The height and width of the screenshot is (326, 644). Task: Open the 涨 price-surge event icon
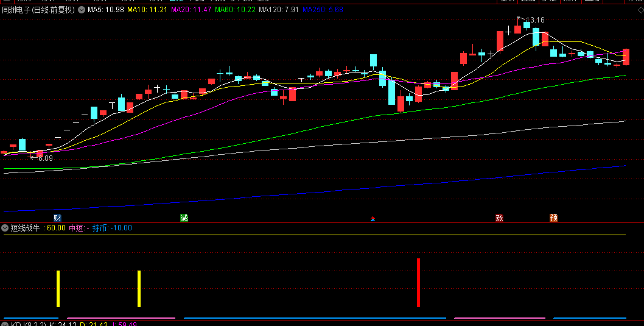coord(499,218)
